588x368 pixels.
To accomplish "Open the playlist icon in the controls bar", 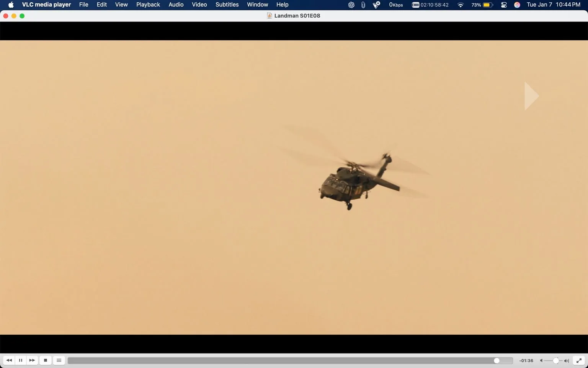I will [x=59, y=360].
